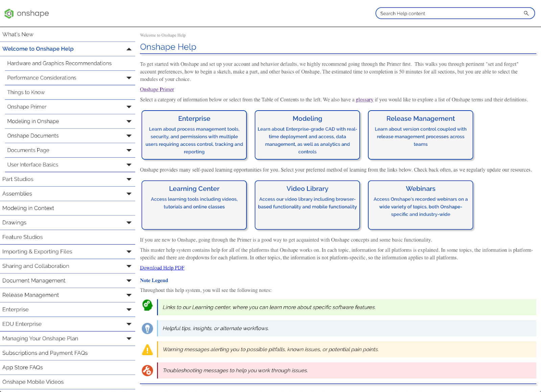Expand the Sharing and Collaboration arrow
Screen dimensions: 541x392
(129, 266)
